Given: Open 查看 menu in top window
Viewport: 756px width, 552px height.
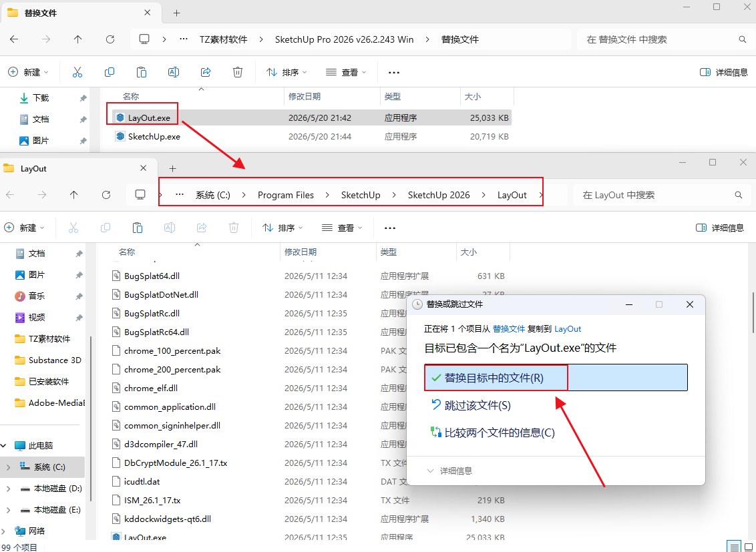Looking at the screenshot, I should (346, 72).
